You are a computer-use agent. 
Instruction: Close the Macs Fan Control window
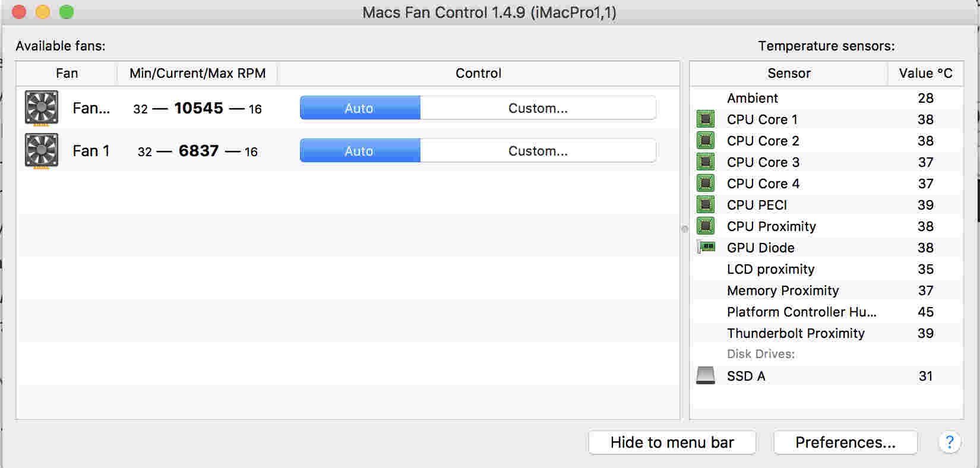coord(19,12)
